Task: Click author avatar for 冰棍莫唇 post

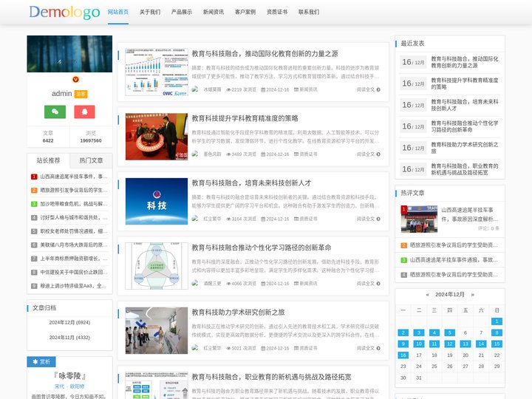Action: tap(195, 89)
